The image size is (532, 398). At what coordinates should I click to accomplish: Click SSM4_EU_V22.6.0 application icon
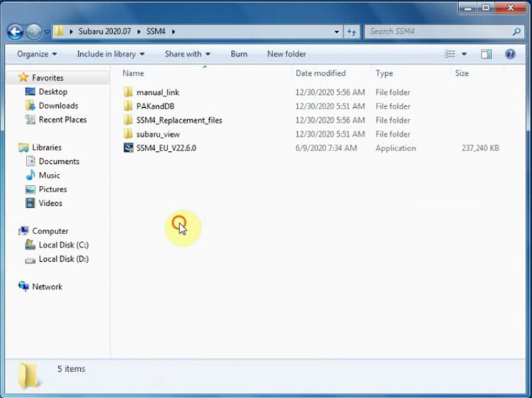[x=128, y=148]
